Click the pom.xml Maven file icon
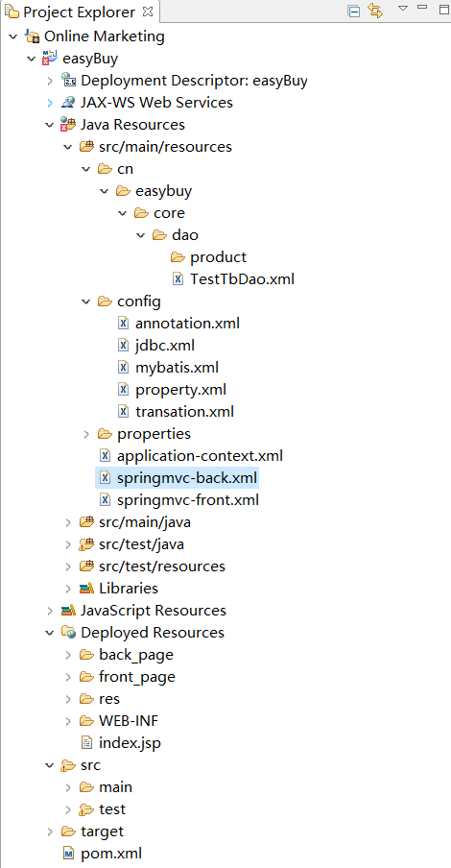The width and height of the screenshot is (451, 868). (69, 854)
